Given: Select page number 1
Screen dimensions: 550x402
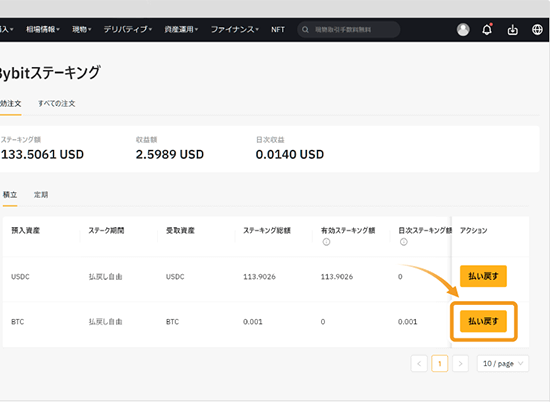Looking at the screenshot, I should click(440, 363).
